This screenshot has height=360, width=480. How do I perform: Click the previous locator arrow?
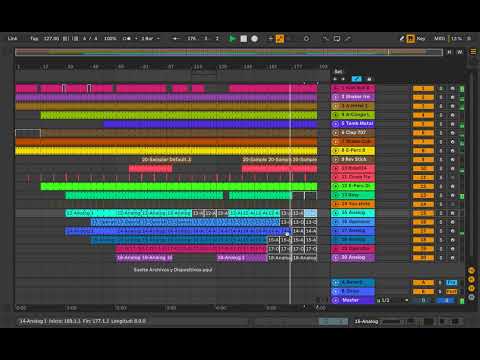[x=335, y=79]
